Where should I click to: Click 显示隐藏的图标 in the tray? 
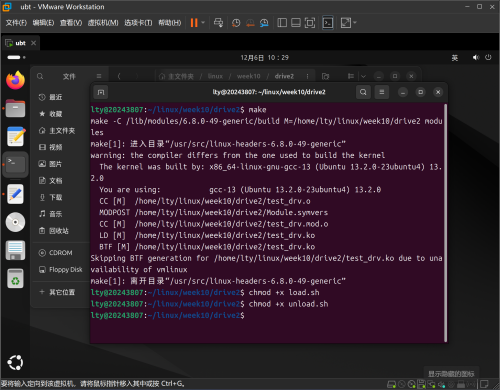451,374
